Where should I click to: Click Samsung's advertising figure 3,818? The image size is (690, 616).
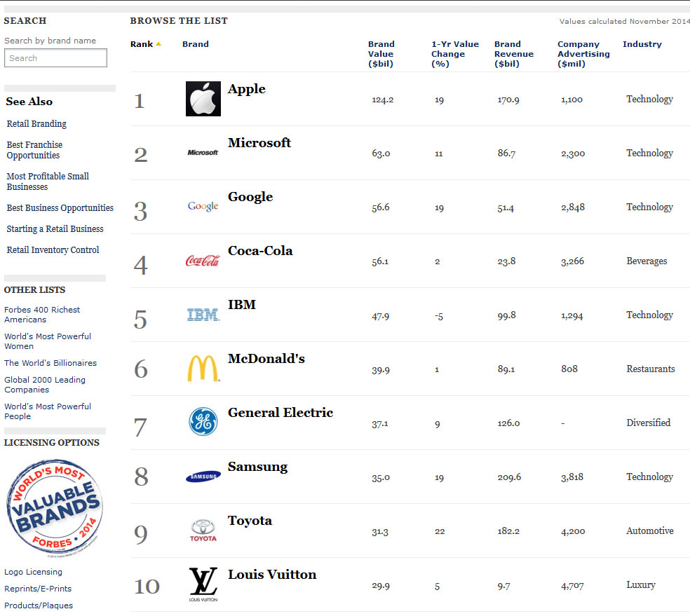(572, 477)
